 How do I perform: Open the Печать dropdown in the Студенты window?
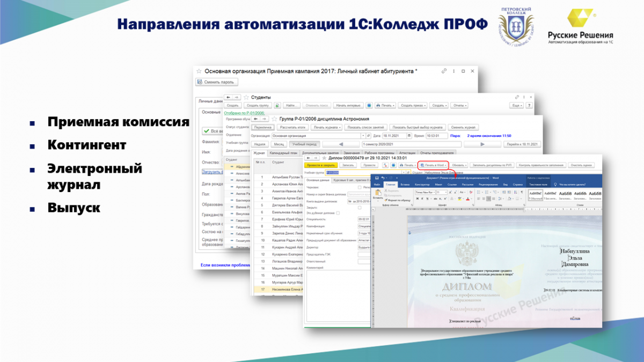[x=385, y=105]
